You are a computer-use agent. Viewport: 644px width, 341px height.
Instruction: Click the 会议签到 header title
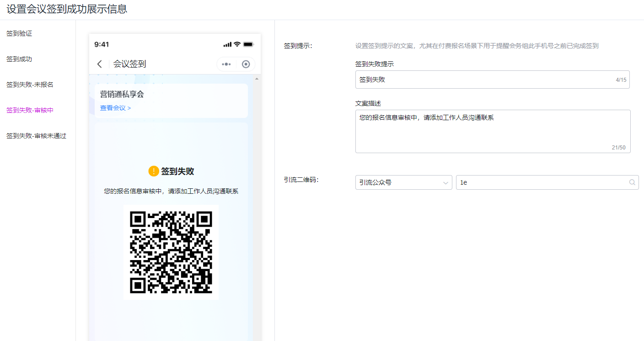click(x=130, y=64)
